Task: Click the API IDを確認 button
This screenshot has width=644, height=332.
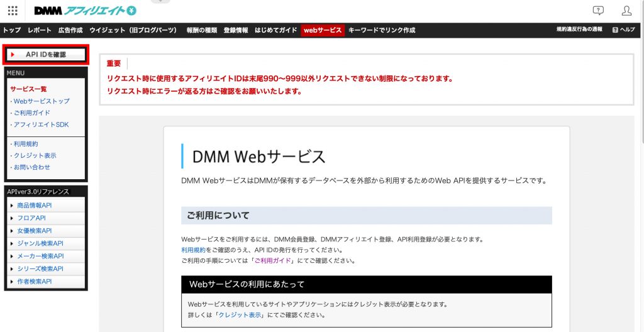Action: pyautogui.click(x=46, y=54)
